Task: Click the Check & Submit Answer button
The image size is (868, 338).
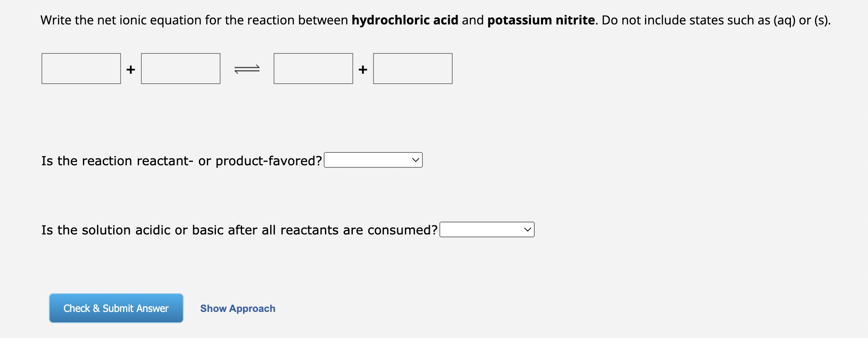Action: pos(116,308)
